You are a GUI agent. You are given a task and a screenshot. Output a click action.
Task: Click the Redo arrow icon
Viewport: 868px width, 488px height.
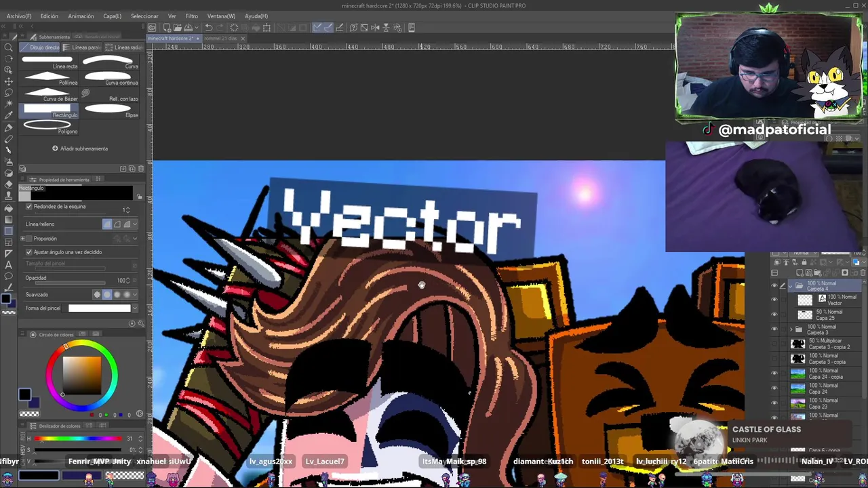click(x=220, y=28)
